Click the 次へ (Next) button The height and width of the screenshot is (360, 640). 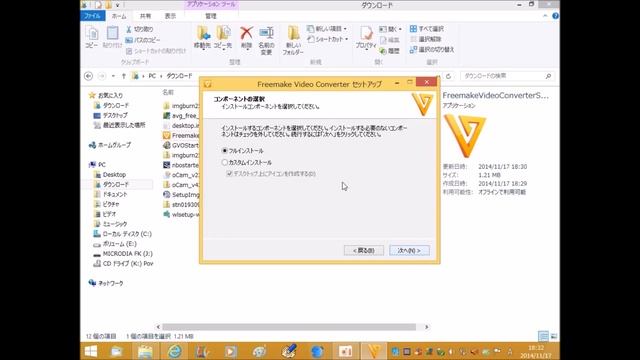pos(409,250)
